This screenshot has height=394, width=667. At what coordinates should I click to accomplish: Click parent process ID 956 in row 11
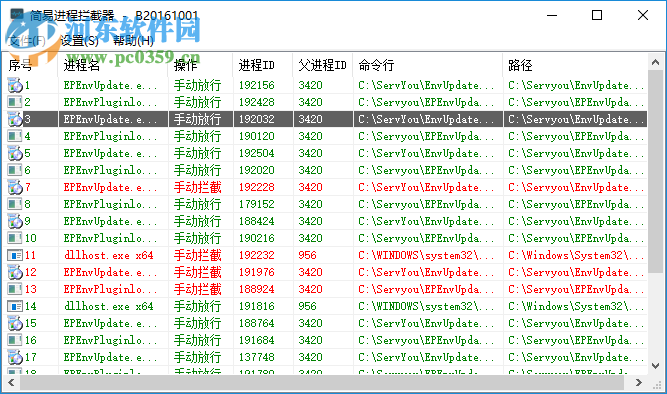point(307,255)
